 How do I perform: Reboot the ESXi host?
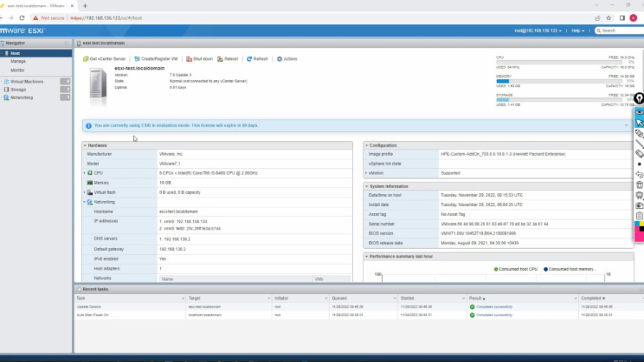[x=228, y=59]
